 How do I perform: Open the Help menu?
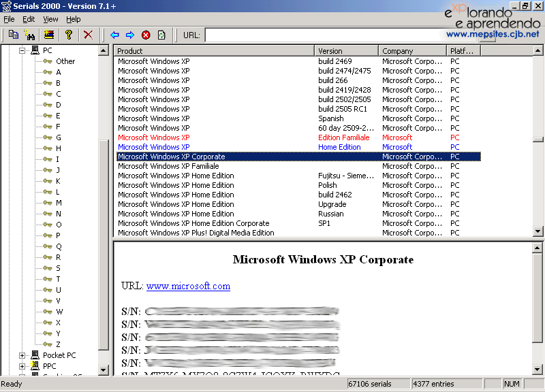pyautogui.click(x=74, y=19)
